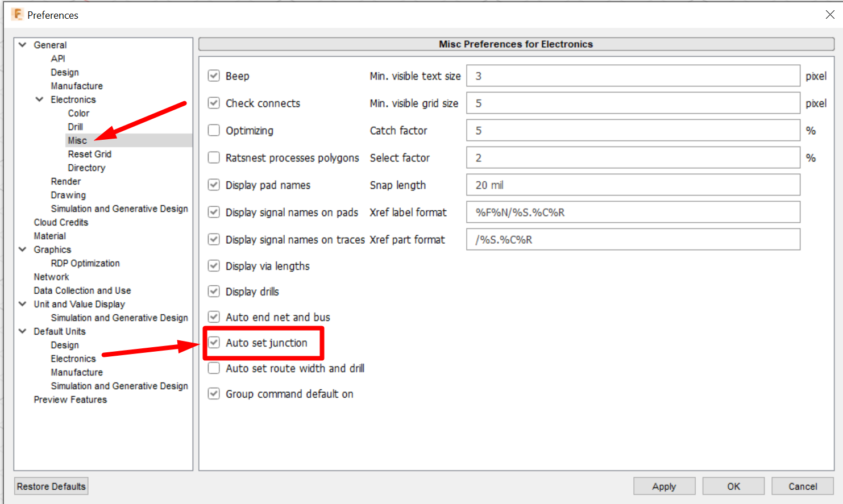Toggle Display via lengths checkbox

click(214, 266)
